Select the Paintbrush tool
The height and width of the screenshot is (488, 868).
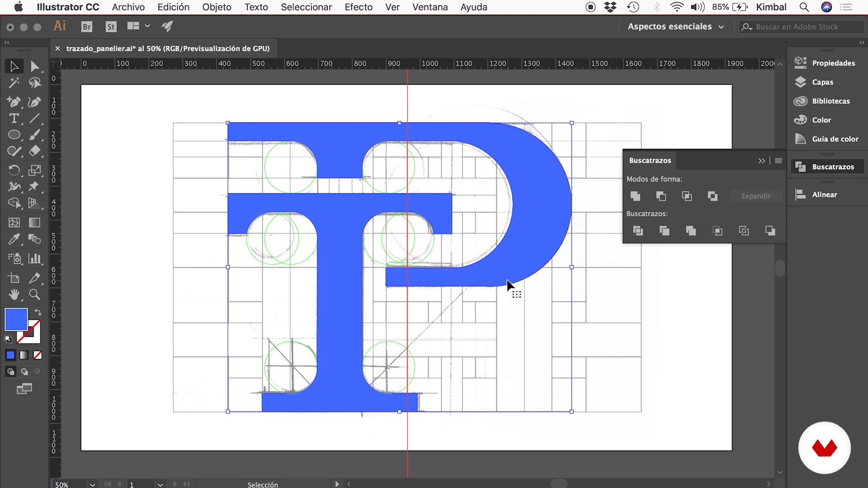tap(35, 135)
